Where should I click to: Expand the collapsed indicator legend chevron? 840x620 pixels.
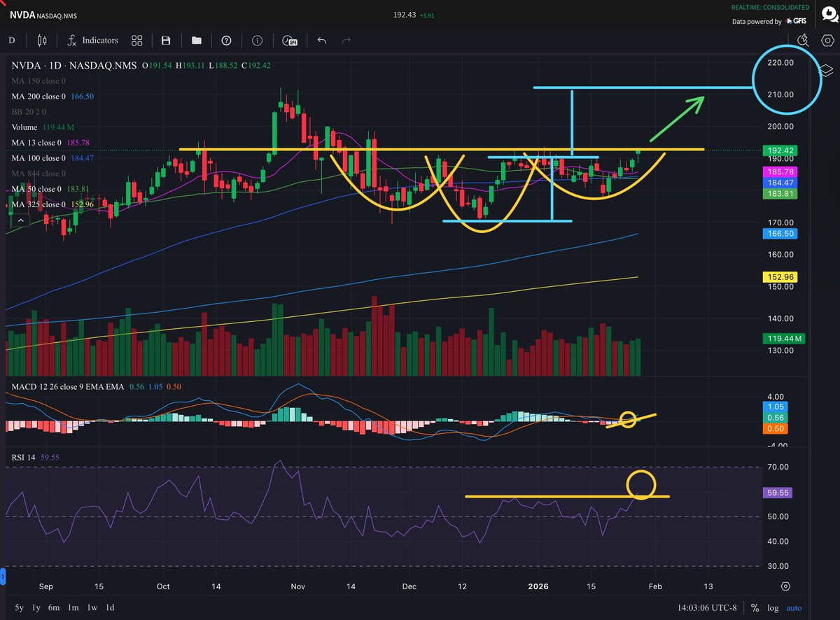click(x=21, y=220)
